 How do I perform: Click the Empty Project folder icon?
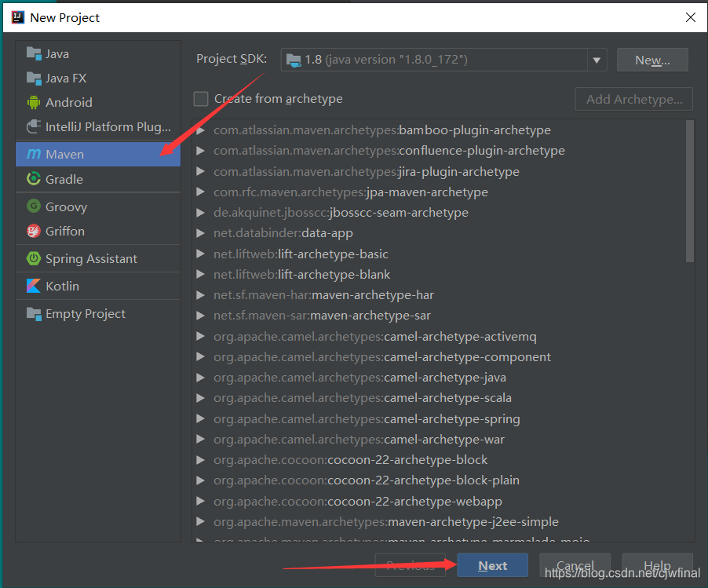tap(34, 313)
